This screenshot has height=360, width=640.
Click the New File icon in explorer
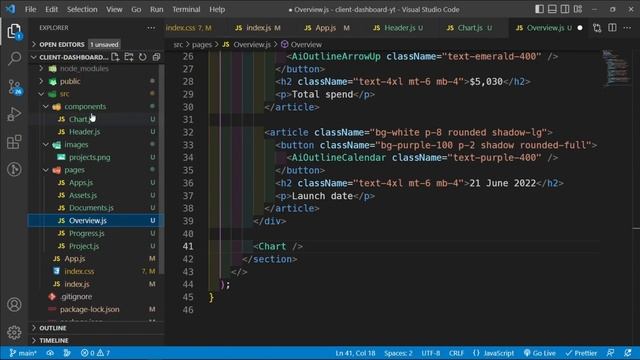point(115,57)
